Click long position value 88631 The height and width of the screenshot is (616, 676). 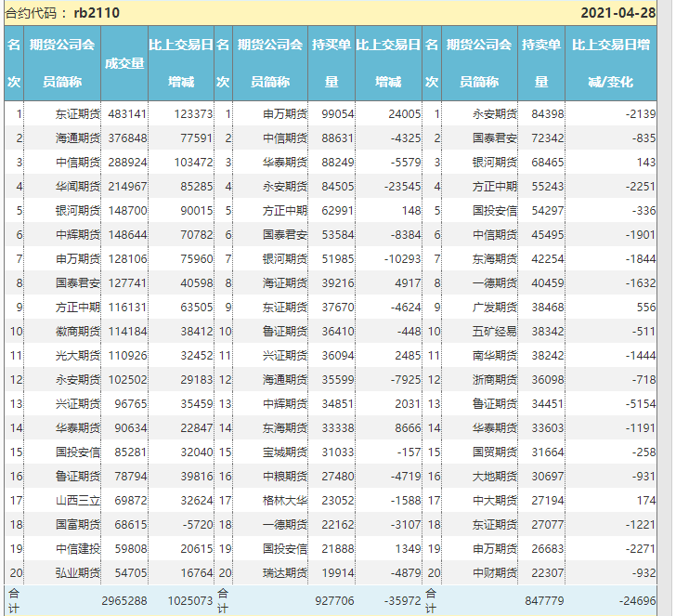click(338, 138)
